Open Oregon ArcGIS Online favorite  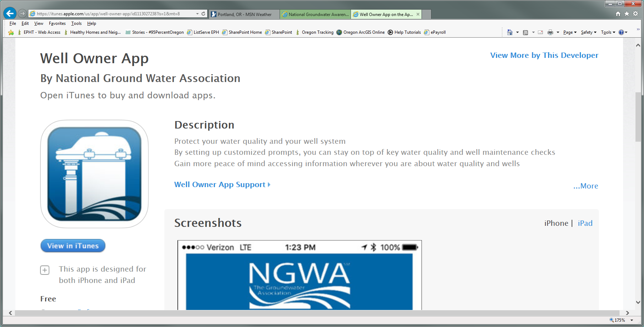tap(360, 32)
